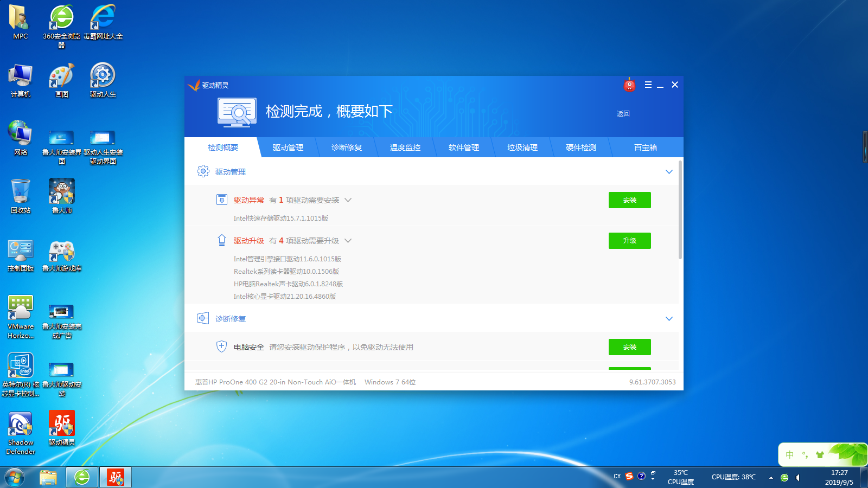868x488 pixels.
Task: Select 英特尔核芯显卡控制 desktop icon
Action: (20, 375)
